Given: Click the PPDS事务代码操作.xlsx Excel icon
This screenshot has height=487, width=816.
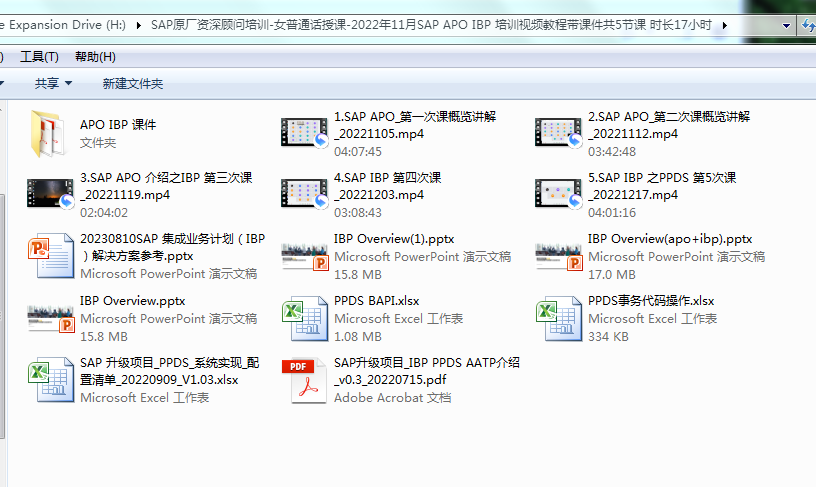Looking at the screenshot, I should pyautogui.click(x=558, y=318).
